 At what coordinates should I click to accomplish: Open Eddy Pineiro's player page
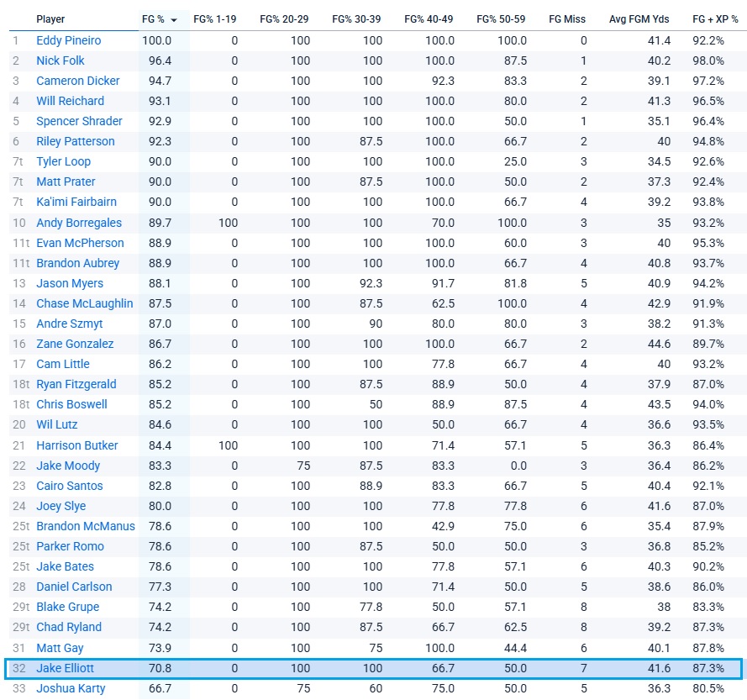click(68, 40)
